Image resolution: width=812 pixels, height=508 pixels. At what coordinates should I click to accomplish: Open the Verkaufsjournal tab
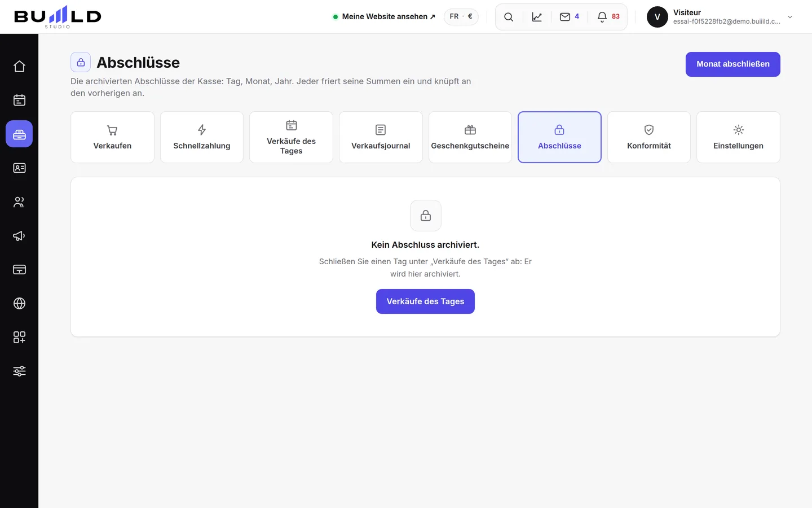pos(381,137)
